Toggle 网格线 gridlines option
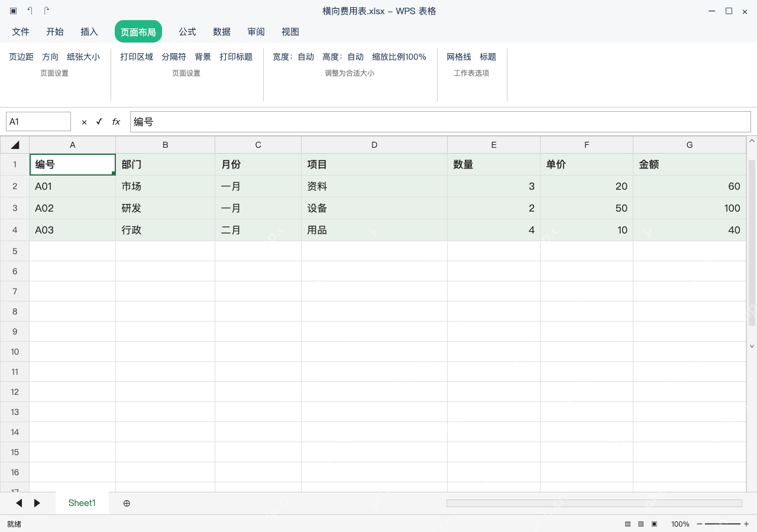Viewport: 757px width, 532px height. pyautogui.click(x=459, y=57)
